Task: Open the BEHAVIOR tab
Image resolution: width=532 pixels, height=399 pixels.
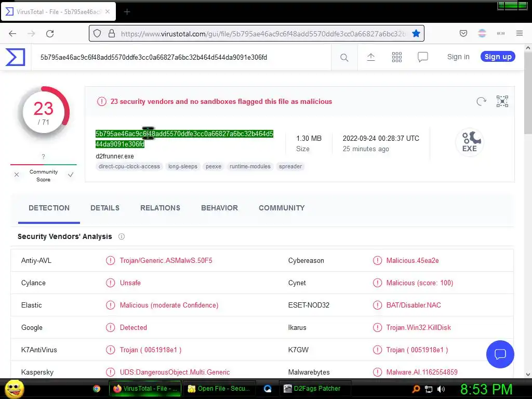Action: [220, 208]
